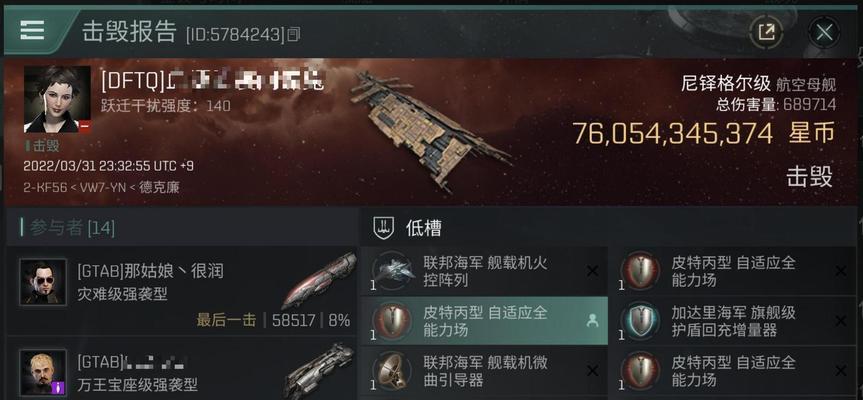
Task: Click the share export icon
Action: point(766,32)
